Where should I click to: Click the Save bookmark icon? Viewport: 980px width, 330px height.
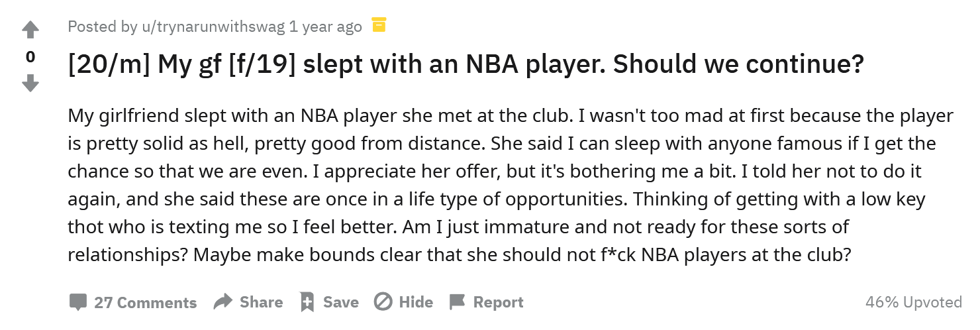307,302
